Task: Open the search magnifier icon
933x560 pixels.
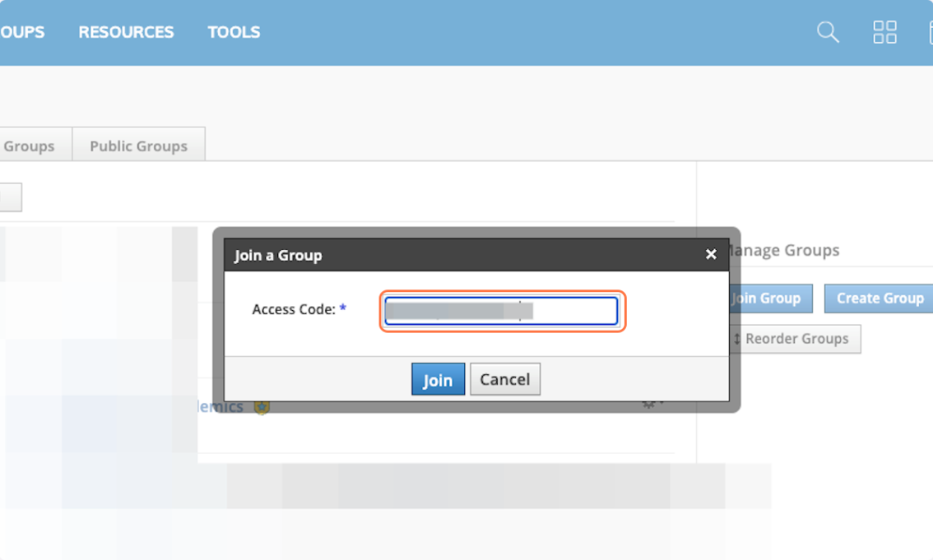Action: (828, 32)
